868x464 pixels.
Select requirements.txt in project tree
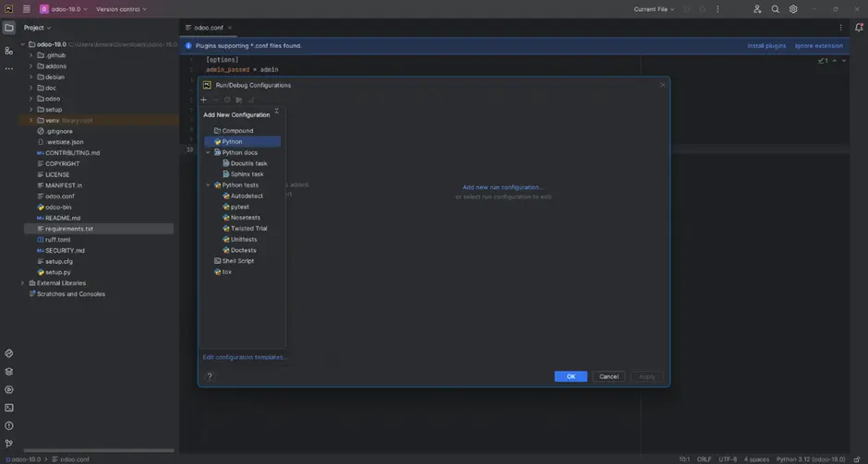coord(99,229)
